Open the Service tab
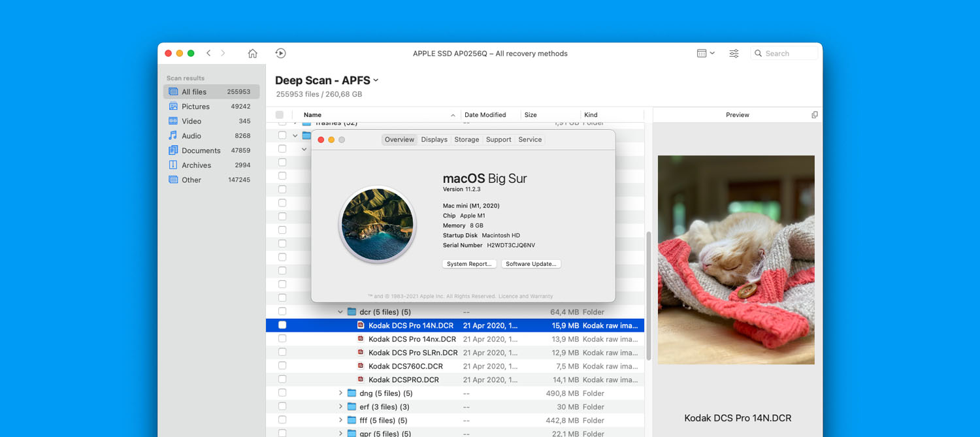 tap(530, 140)
